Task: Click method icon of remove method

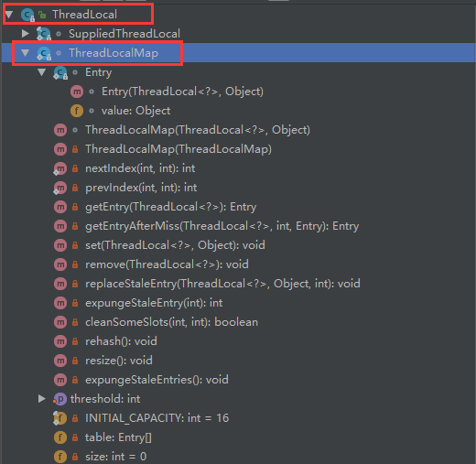Action: point(60,264)
